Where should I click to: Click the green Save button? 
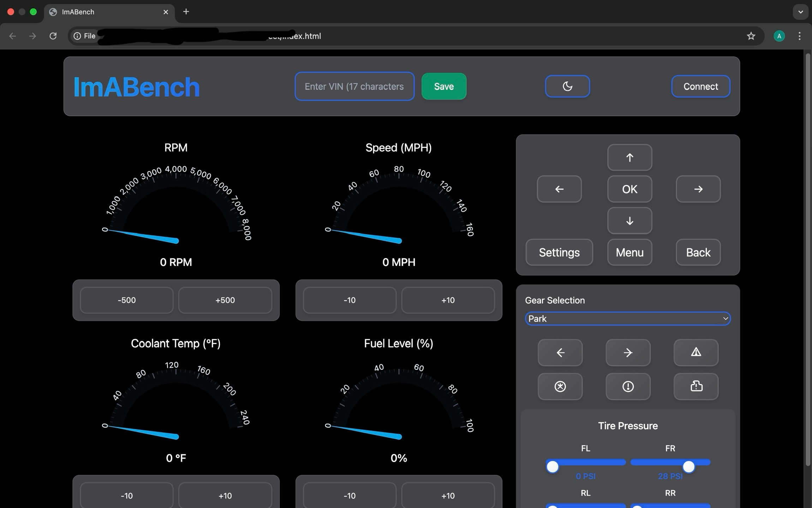click(x=444, y=86)
